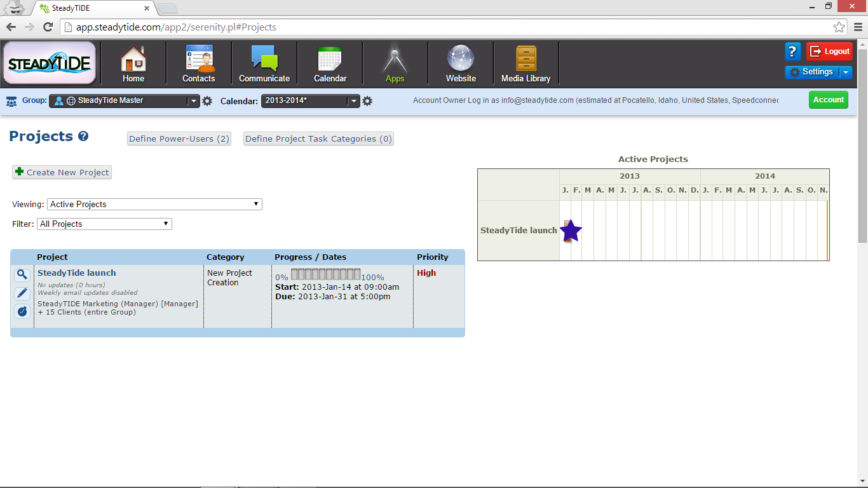This screenshot has height=488, width=868.
Task: Click the Progress / Dates column header
Action: [x=311, y=257]
